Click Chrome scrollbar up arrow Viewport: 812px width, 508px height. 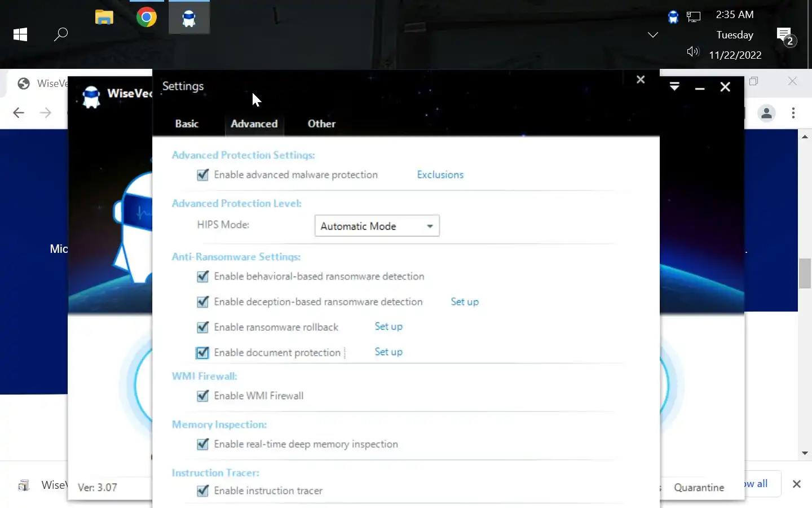pos(805,137)
